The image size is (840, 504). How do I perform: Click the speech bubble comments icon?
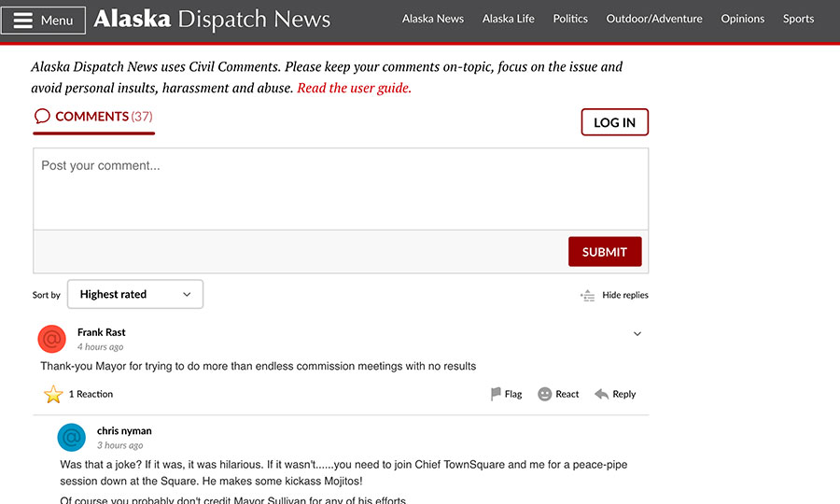point(42,117)
